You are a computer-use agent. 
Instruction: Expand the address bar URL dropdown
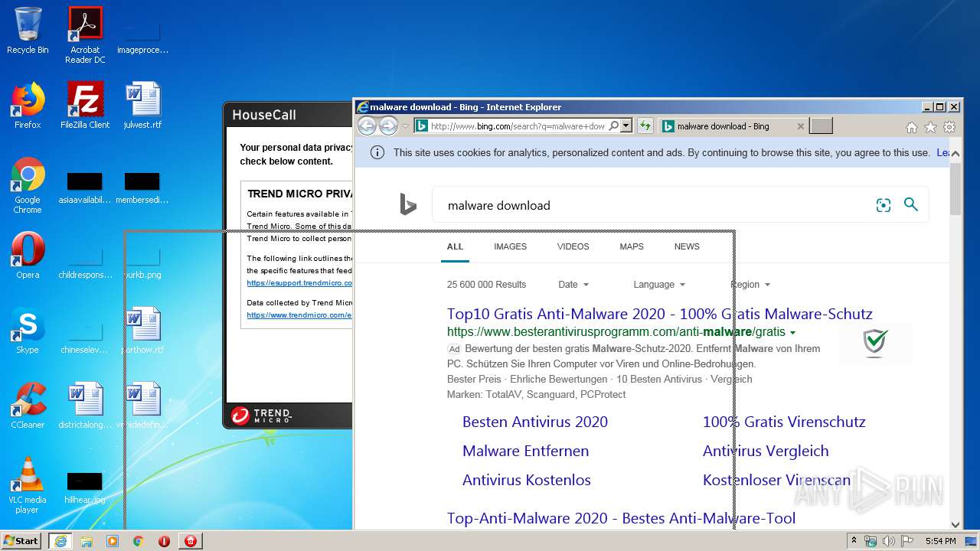(626, 126)
